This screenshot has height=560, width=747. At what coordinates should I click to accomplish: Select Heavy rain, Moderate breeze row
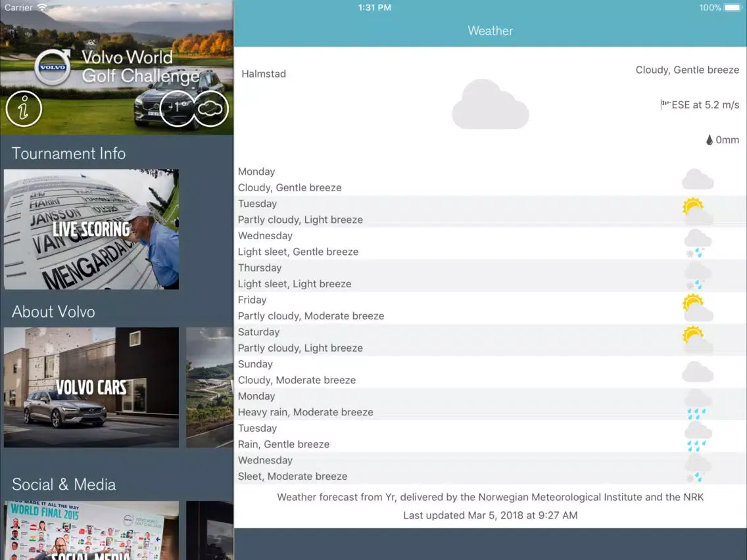pyautogui.click(x=491, y=404)
